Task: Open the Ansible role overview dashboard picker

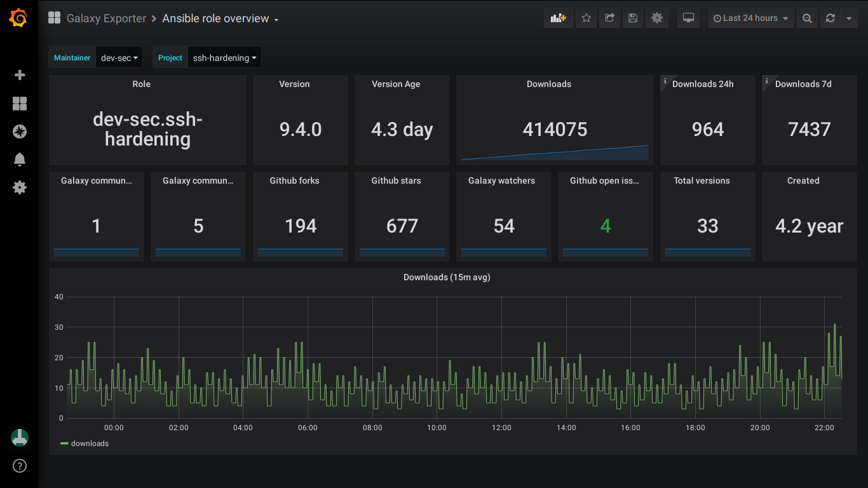Action: coord(220,18)
